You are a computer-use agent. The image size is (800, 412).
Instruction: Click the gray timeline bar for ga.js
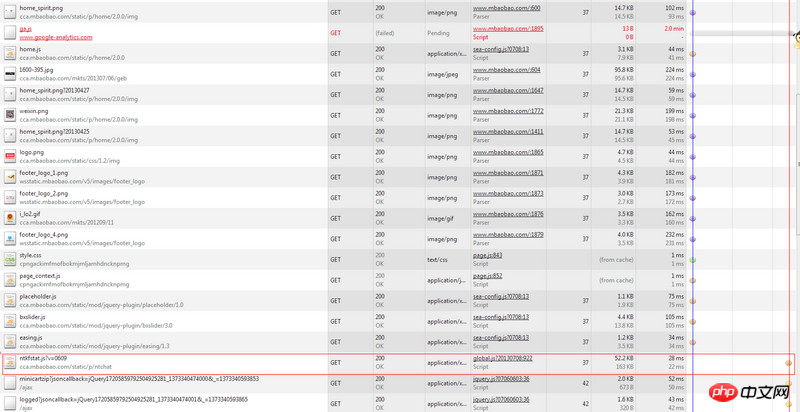click(x=741, y=33)
